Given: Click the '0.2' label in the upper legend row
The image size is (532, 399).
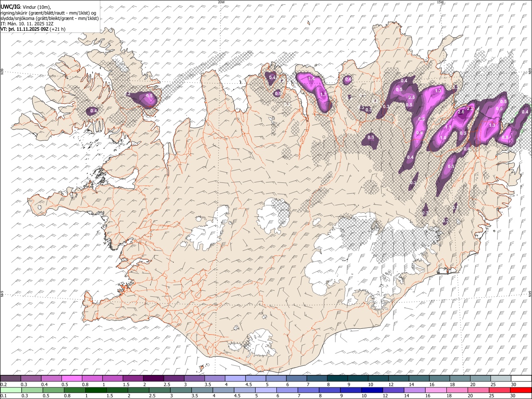Looking at the screenshot, I should [x=4, y=384].
